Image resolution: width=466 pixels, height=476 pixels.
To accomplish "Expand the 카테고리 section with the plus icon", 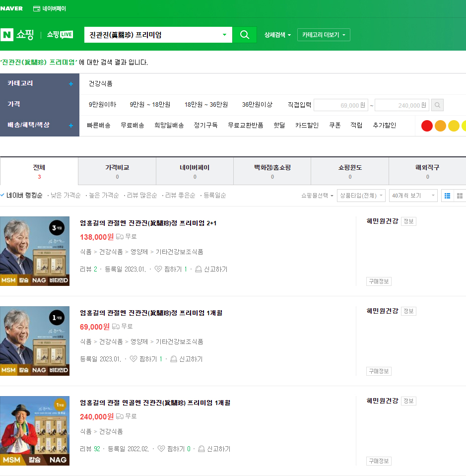I will click(x=71, y=84).
